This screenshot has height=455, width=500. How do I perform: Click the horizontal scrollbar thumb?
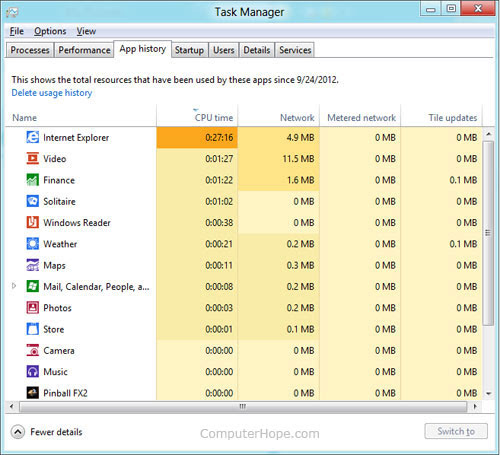pyautogui.click(x=243, y=406)
